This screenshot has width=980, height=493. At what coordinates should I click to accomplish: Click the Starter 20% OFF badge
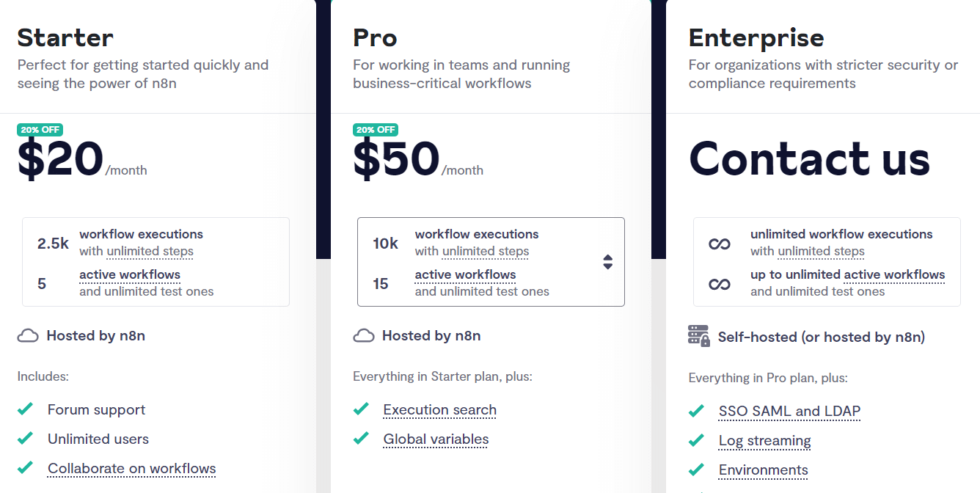(40, 130)
